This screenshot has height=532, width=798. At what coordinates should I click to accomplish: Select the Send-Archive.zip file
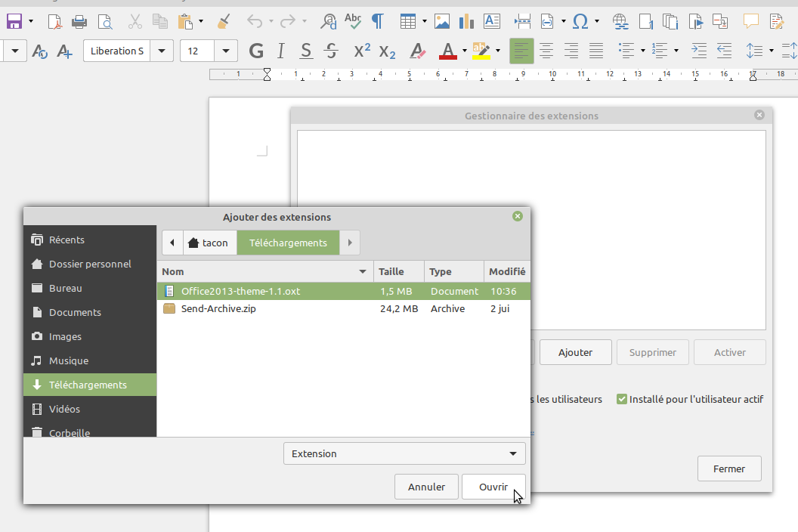coord(218,308)
